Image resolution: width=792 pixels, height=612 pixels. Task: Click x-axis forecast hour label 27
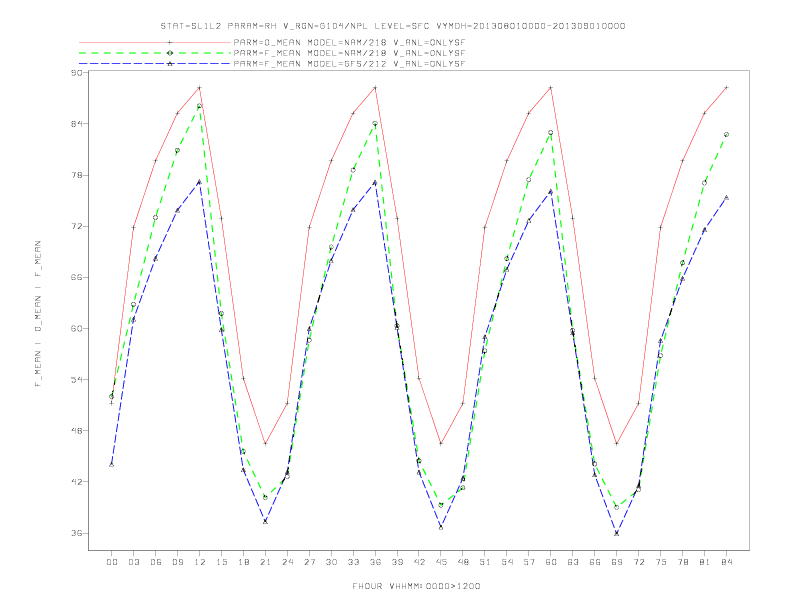[x=309, y=562]
